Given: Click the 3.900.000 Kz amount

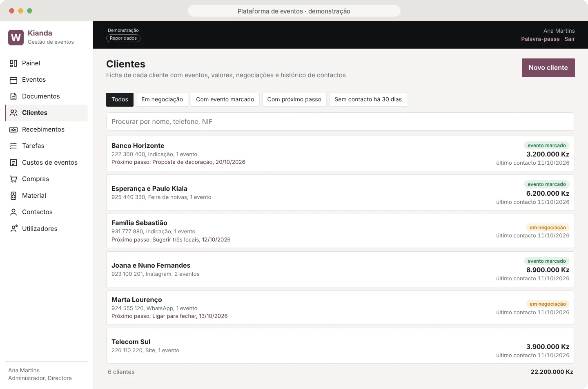Looking at the screenshot, I should click(548, 347).
